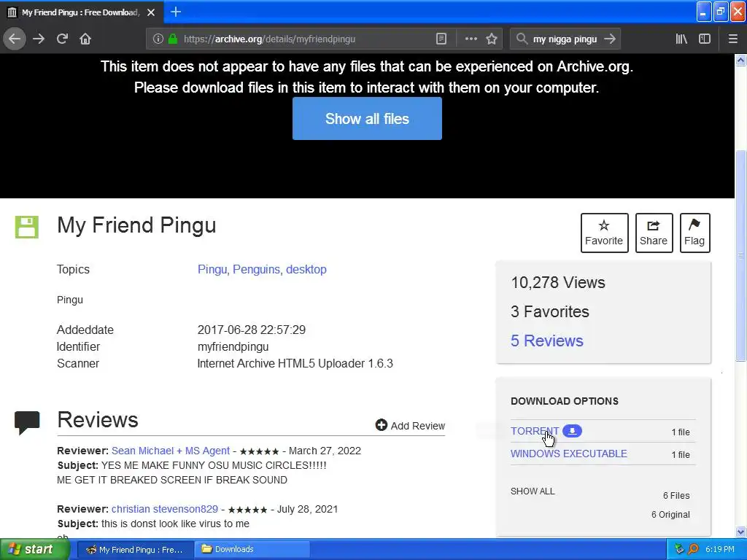The width and height of the screenshot is (747, 560).
Task: Submit search with the go arrow
Action: click(x=610, y=39)
